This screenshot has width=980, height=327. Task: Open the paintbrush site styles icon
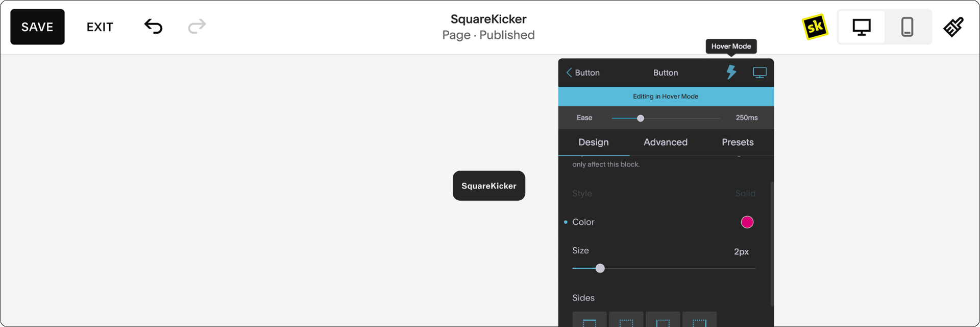tap(953, 27)
